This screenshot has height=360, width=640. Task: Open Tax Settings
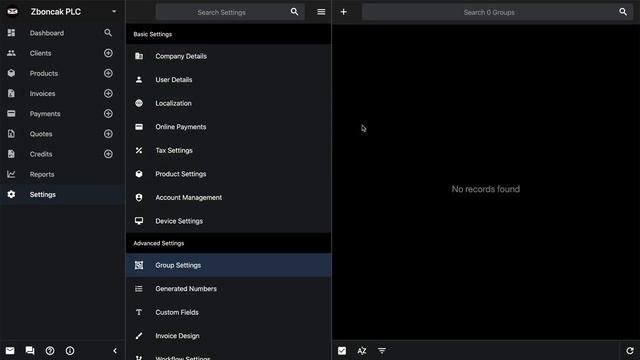click(x=229, y=150)
